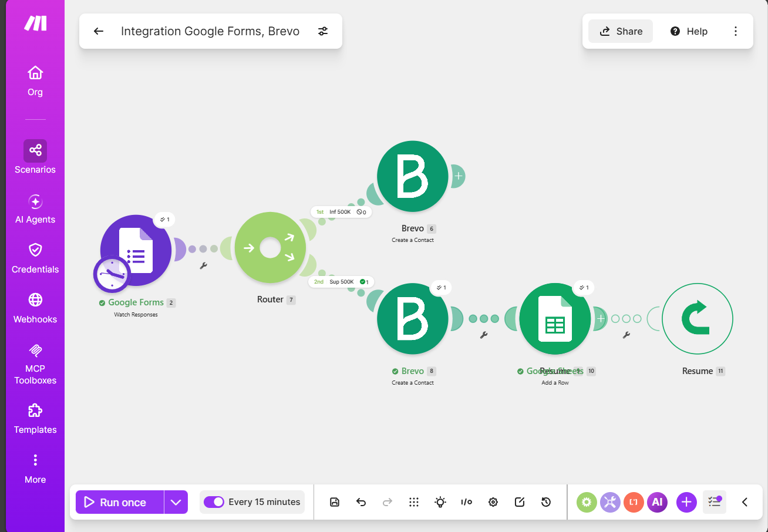Open scenario options sliders icon beside title
The image size is (768, 532).
pos(323,31)
